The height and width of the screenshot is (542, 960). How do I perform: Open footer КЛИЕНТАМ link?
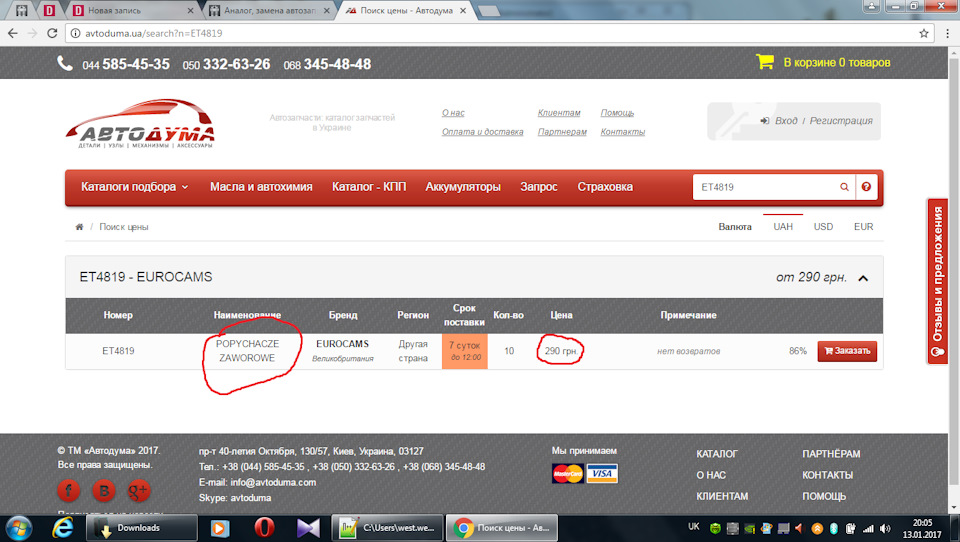(x=722, y=496)
